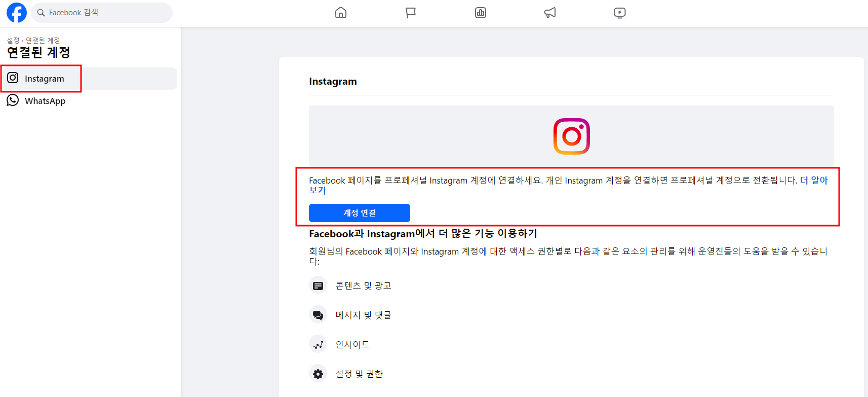Go to the Home icon in top navigation

(x=341, y=13)
